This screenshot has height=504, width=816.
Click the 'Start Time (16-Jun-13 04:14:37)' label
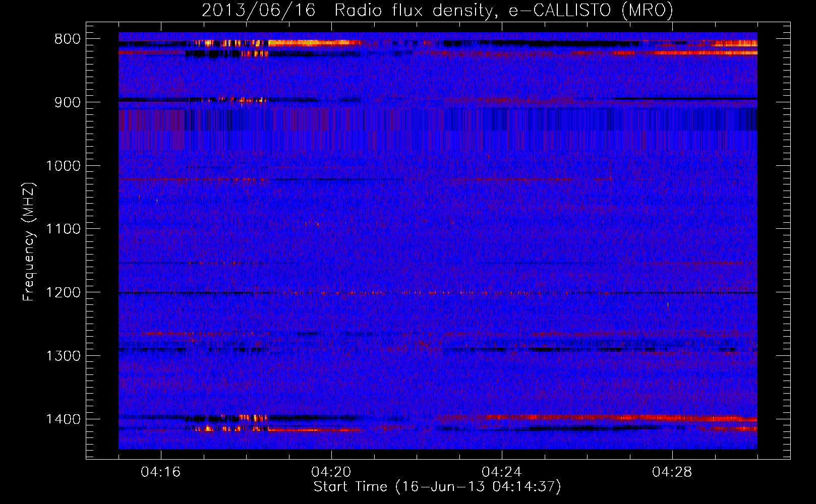coord(437,487)
